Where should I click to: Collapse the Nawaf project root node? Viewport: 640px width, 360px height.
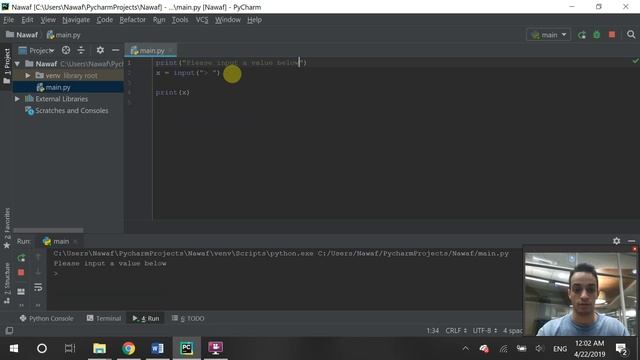(18, 64)
